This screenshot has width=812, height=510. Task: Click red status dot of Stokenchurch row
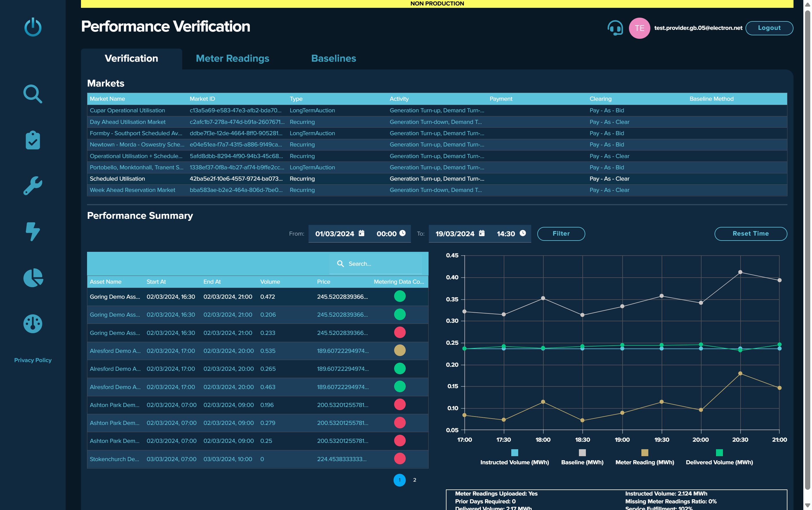pyautogui.click(x=400, y=459)
